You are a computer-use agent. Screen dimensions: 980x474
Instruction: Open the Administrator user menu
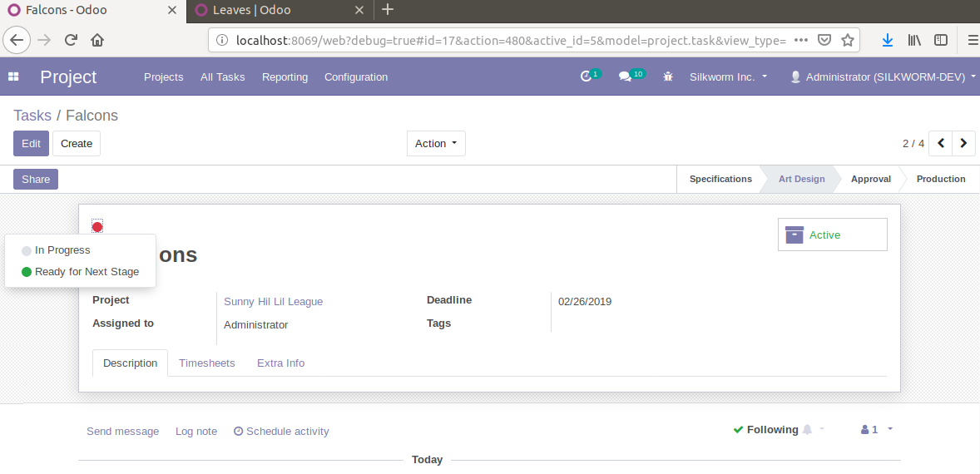pos(883,77)
